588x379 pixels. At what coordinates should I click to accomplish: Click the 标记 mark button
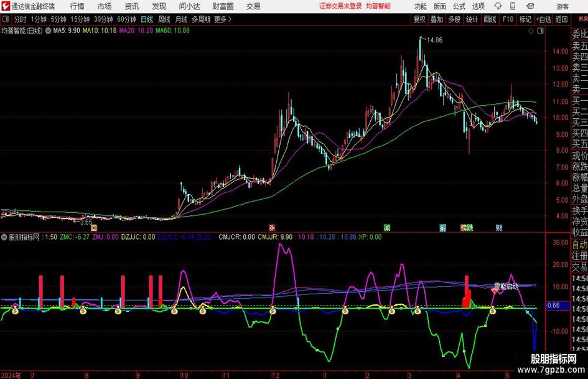point(525,19)
